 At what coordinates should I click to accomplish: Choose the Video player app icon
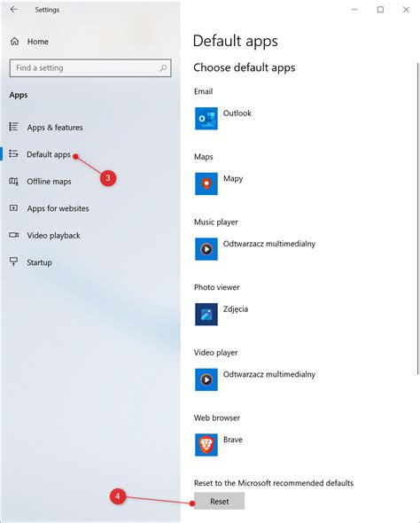coord(206,379)
